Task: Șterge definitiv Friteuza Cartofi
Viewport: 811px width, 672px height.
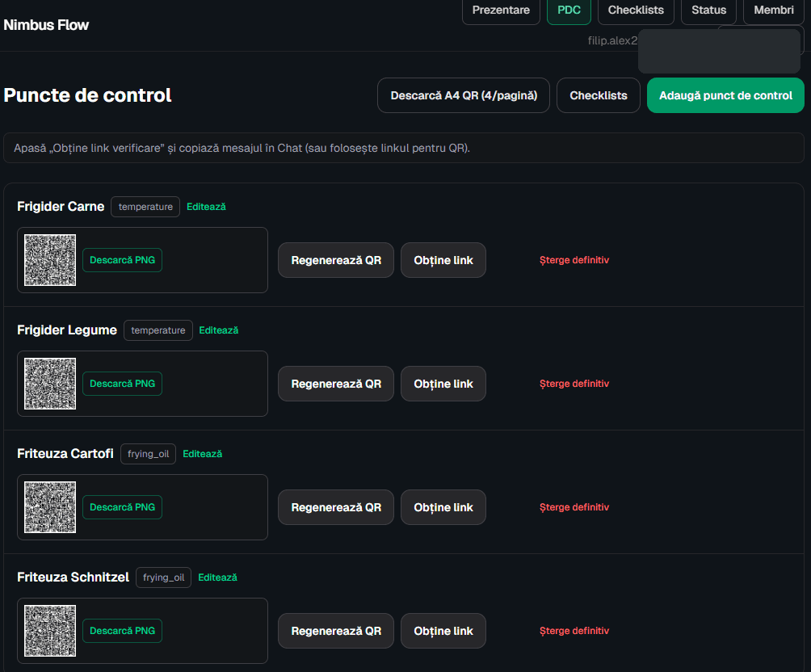Action: pos(574,507)
